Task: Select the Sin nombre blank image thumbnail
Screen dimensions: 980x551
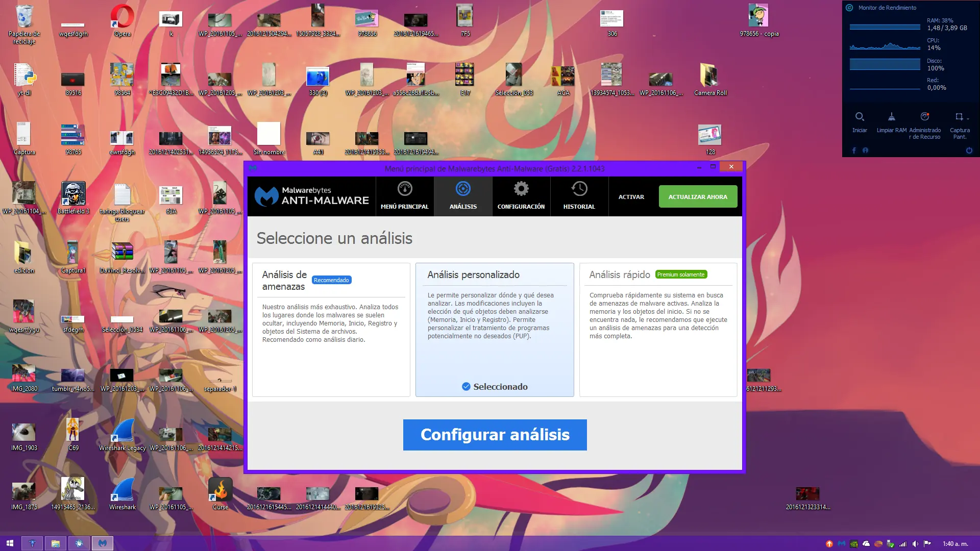Action: click(269, 139)
